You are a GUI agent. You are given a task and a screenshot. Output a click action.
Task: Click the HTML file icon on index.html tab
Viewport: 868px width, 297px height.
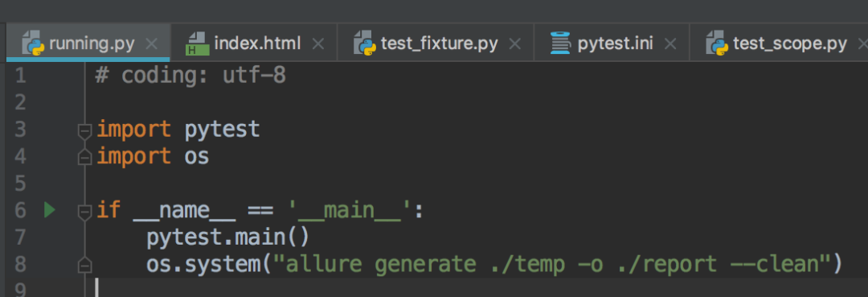tap(197, 43)
